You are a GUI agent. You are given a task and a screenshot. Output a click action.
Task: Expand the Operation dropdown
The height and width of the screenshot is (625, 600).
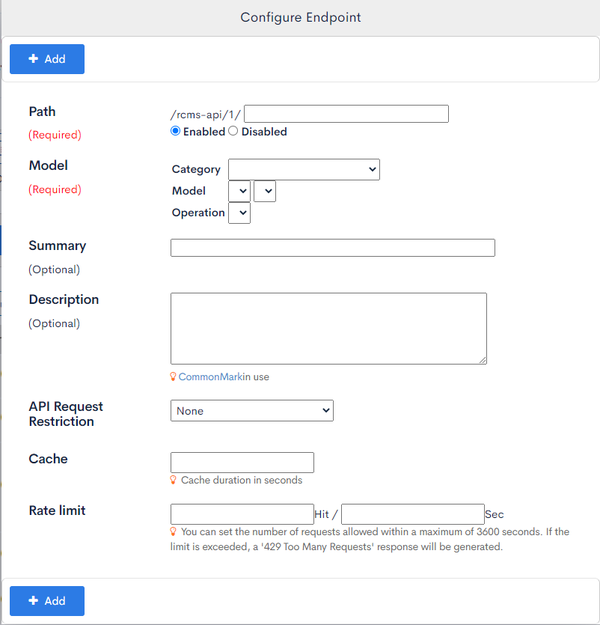pos(239,213)
